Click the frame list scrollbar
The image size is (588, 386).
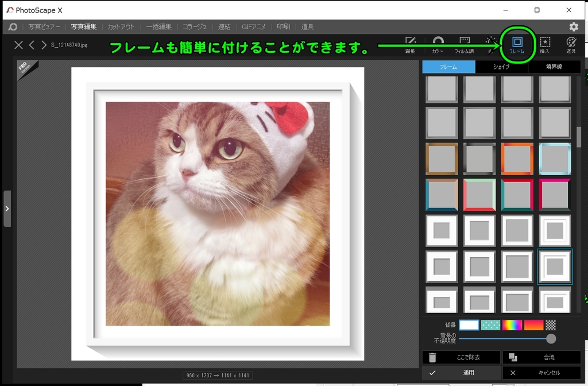[x=579, y=137]
